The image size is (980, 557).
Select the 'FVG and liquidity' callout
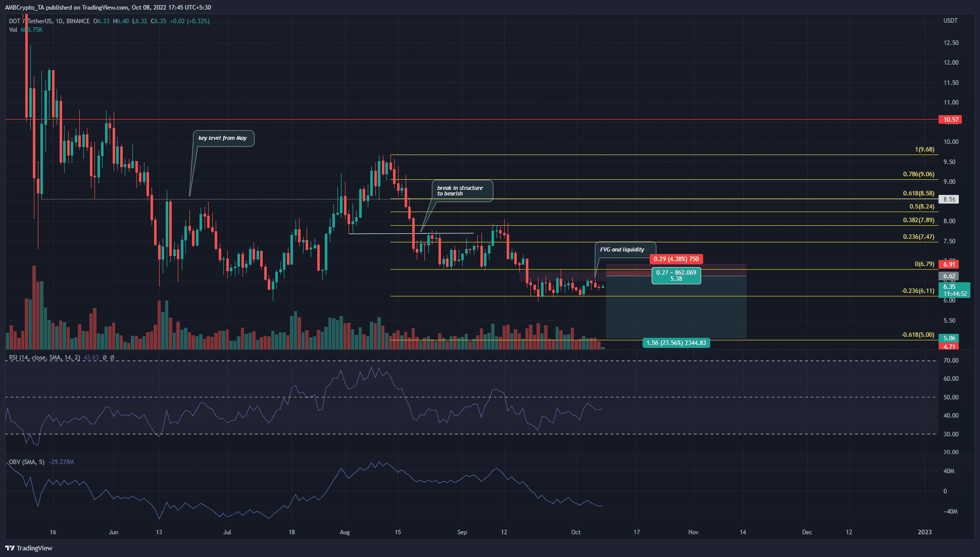click(624, 249)
